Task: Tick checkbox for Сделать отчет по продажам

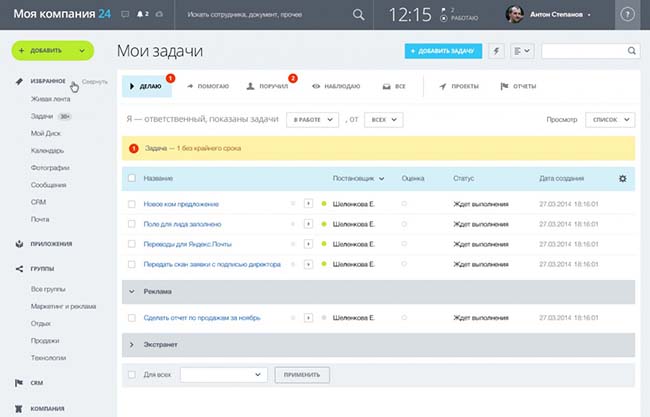Action: tap(131, 318)
